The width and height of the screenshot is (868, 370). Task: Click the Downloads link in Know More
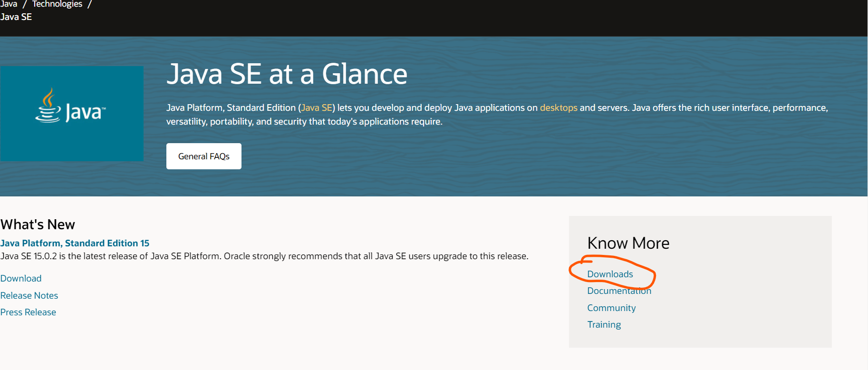[610, 274]
